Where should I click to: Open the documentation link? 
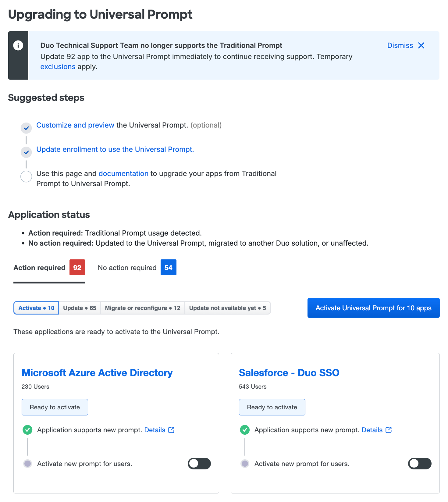point(123,173)
